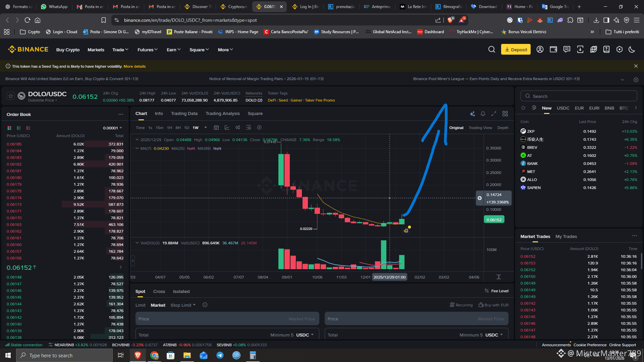The image size is (644, 362).
Task: Expand the announcements chevron
Action: click(x=623, y=80)
